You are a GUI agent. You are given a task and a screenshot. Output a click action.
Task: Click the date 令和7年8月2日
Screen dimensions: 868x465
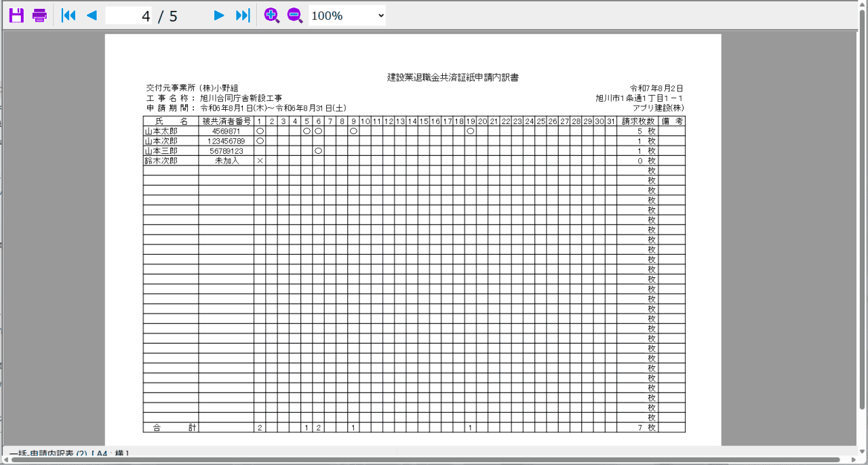(656, 88)
